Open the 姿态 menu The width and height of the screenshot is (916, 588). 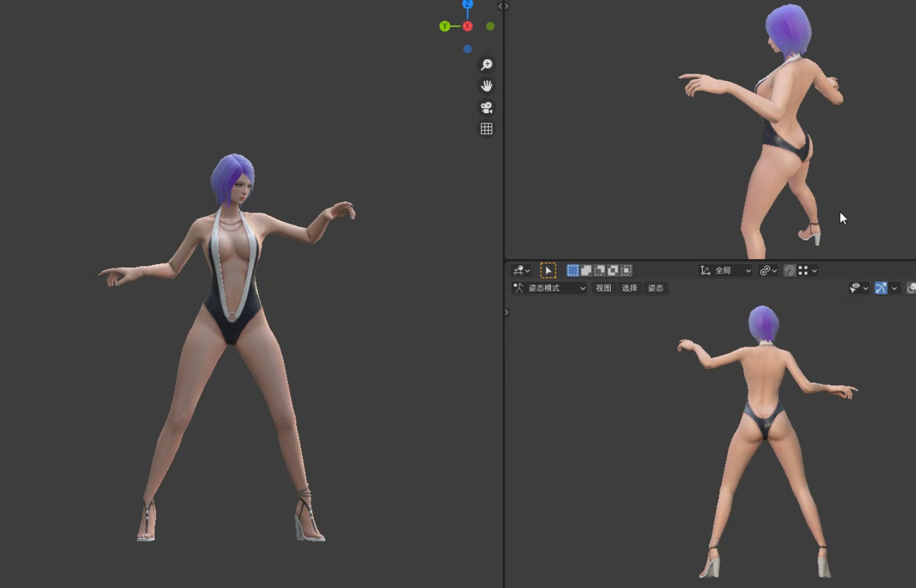656,288
